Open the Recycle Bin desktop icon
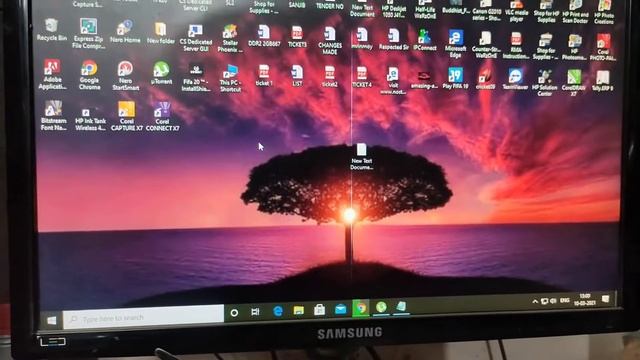Image resolution: width=640 pixels, height=360 pixels. [51, 30]
